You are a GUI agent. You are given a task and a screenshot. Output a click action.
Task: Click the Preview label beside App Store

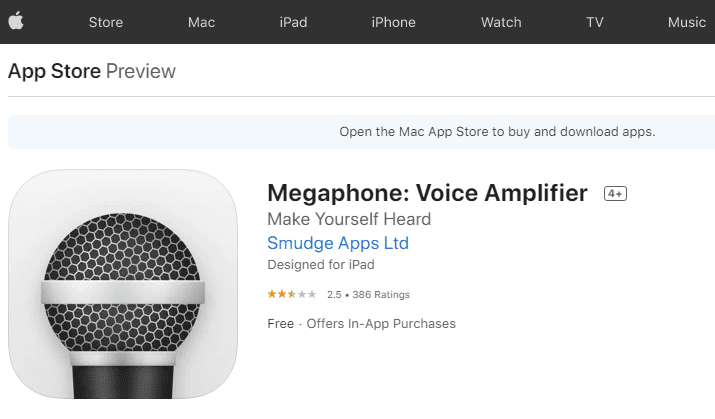pyautogui.click(x=140, y=71)
